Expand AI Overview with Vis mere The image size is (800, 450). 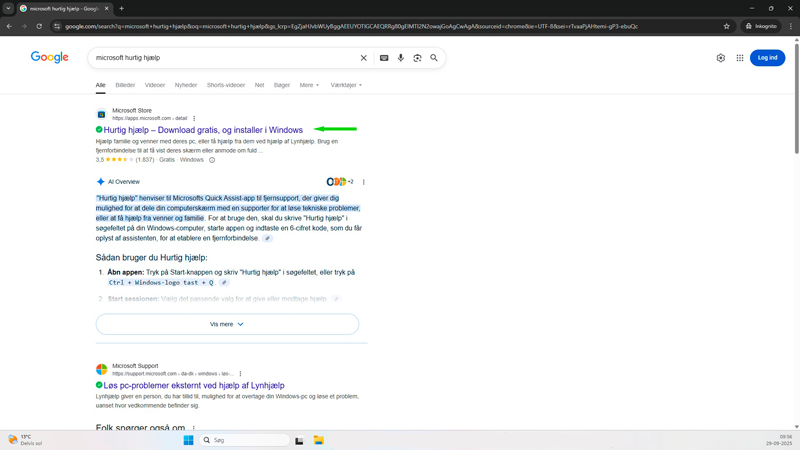click(227, 324)
